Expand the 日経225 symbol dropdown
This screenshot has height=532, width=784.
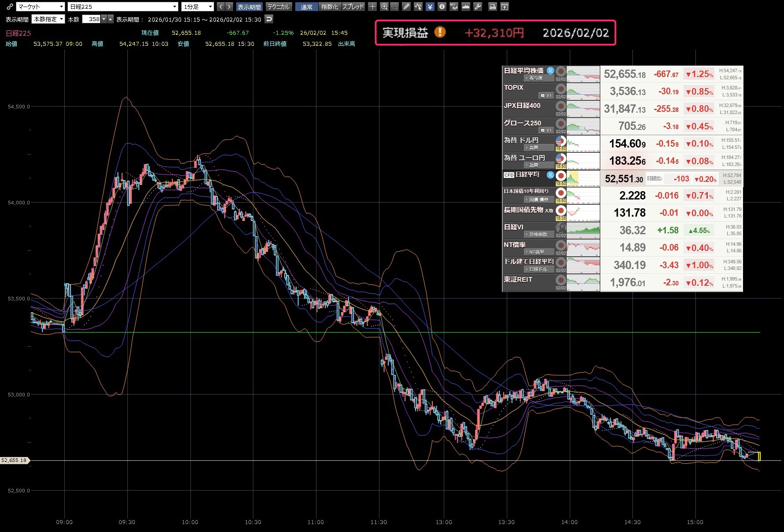[x=123, y=7]
